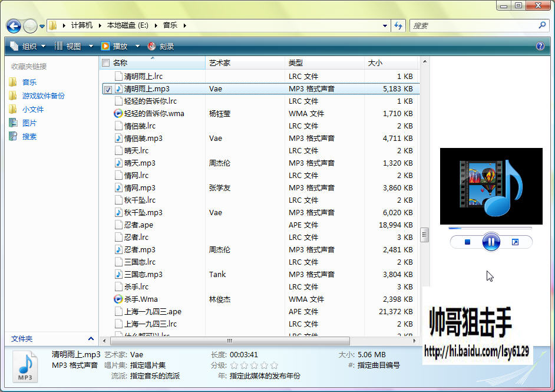
Task: Select the 轻轻的告诉你.wma file icon
Action: tap(118, 114)
